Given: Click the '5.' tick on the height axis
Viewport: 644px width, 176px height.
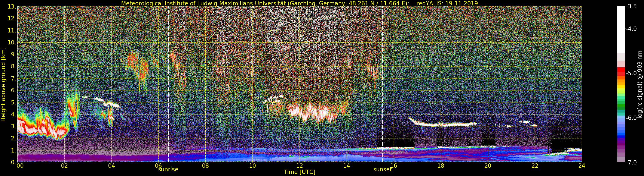Looking at the screenshot, I should click(x=13, y=102).
